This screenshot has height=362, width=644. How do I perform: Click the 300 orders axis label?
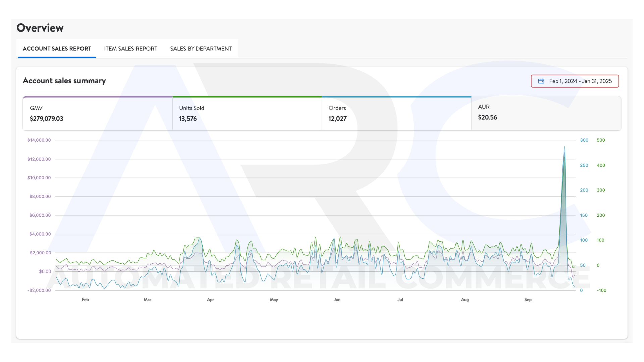(584, 140)
